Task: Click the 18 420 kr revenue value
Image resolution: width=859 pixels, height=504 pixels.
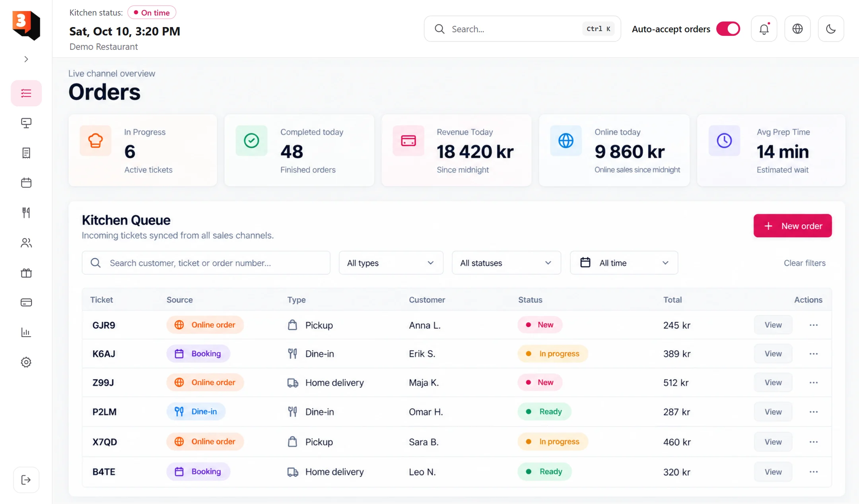Action: (475, 151)
